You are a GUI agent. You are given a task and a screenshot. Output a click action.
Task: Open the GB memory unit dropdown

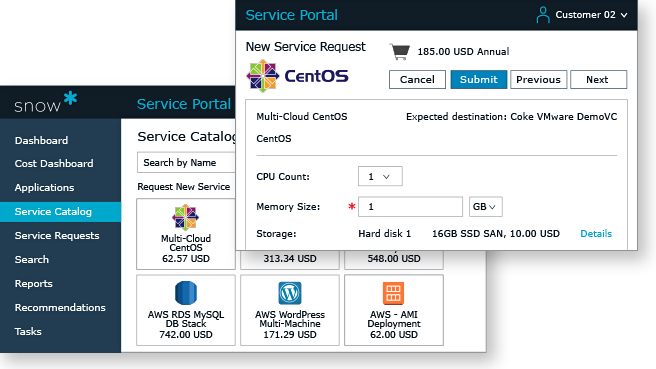click(485, 207)
